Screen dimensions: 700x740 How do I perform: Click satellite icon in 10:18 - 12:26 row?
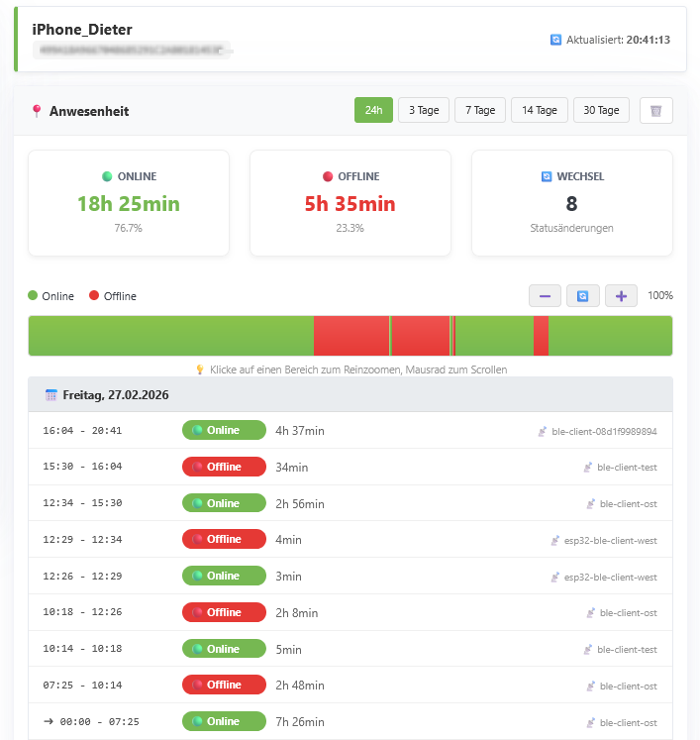(x=590, y=613)
